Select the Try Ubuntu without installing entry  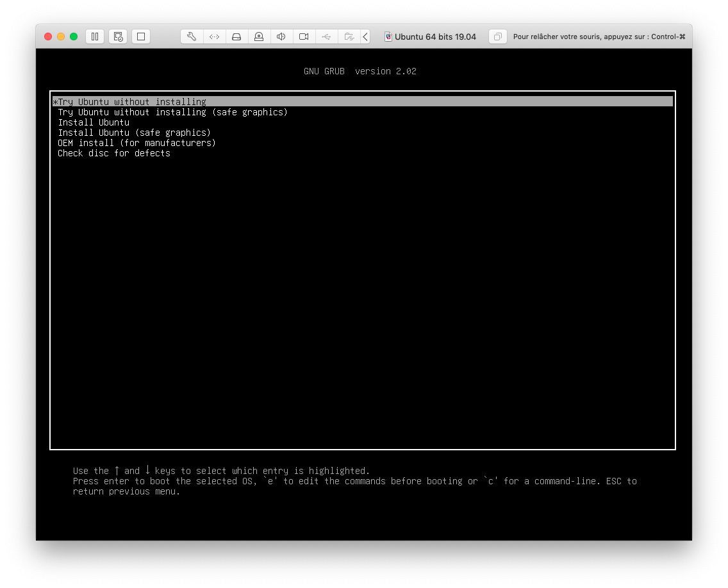pos(131,101)
